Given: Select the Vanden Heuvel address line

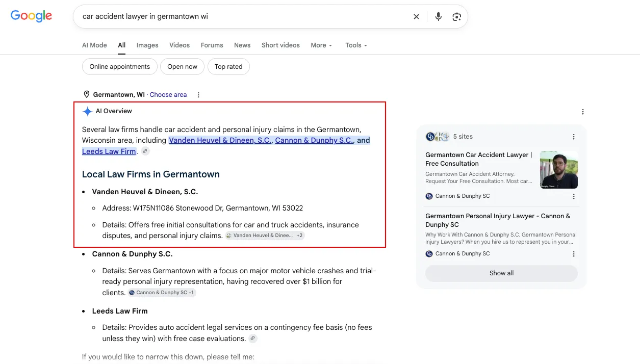Looking at the screenshot, I should [x=202, y=208].
